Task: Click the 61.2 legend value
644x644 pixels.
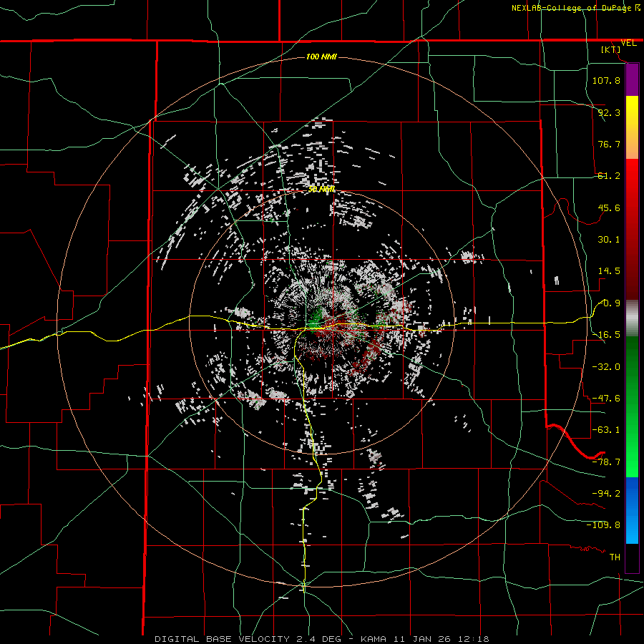Action: (x=609, y=176)
